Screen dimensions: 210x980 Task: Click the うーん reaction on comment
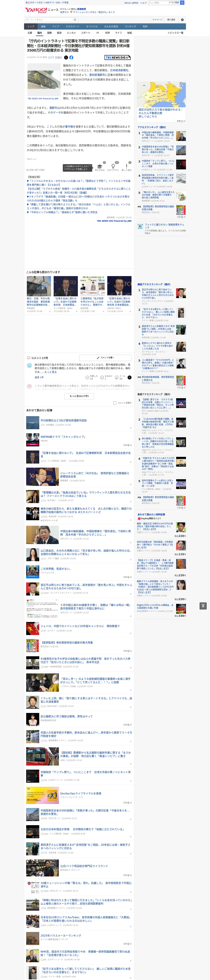117,377
